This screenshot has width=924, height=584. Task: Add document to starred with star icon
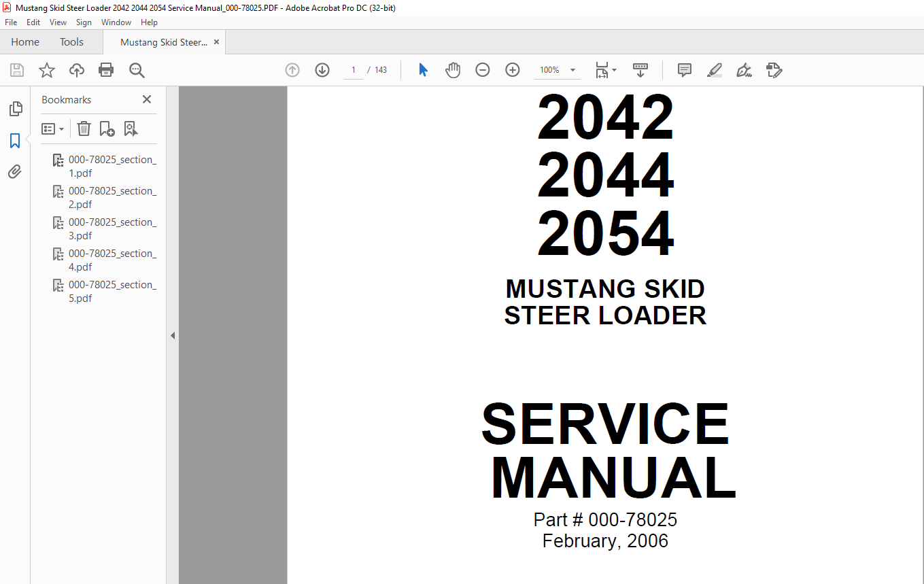click(x=47, y=70)
